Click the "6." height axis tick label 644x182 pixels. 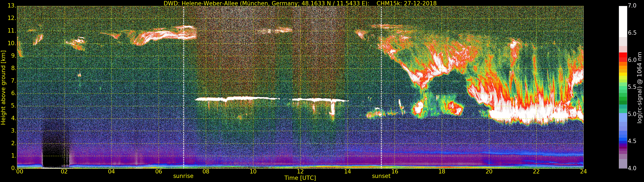click(14, 93)
